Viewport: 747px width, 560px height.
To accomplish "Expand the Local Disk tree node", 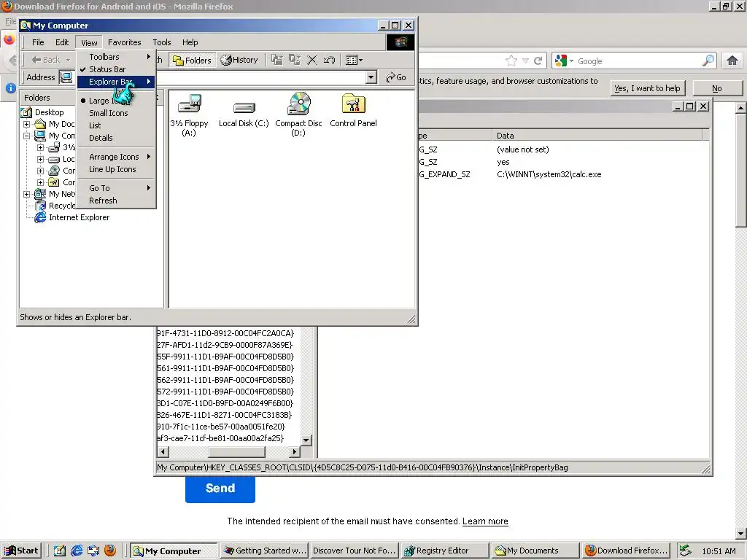I will [x=41, y=159].
